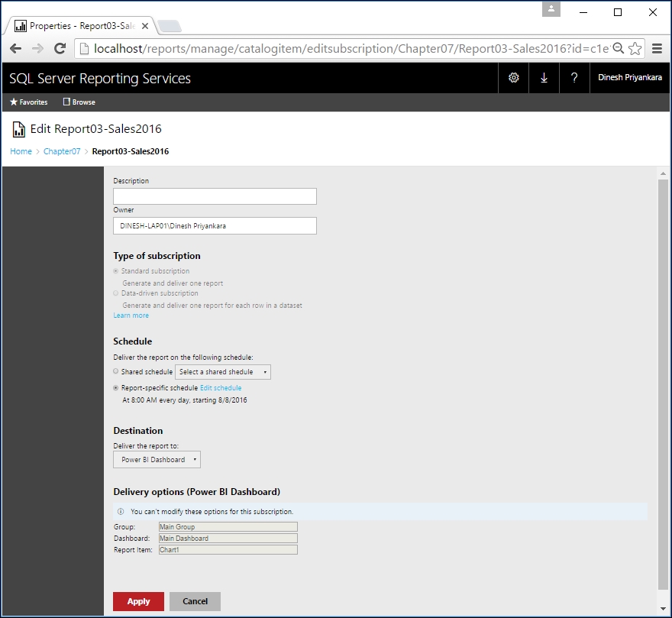Click the user profile icon in the titlebar
Image resolution: width=672 pixels, height=618 pixels.
551,9
